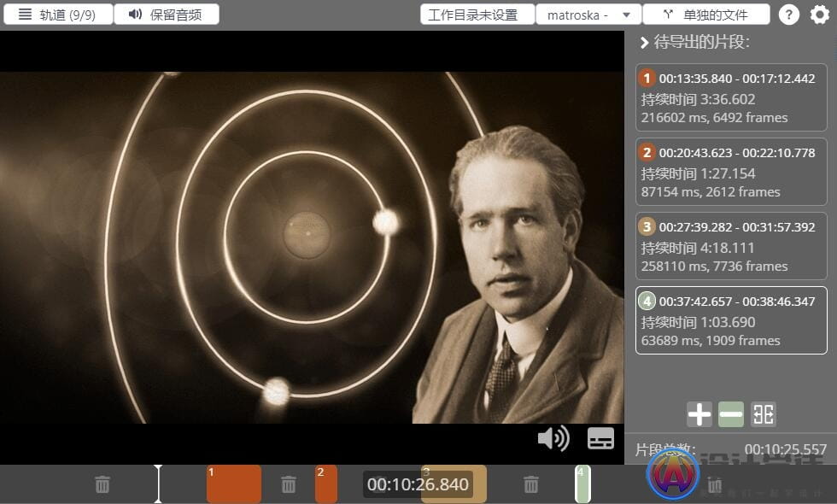Select segment 2 starting at 00:20:43.623

[731, 172]
